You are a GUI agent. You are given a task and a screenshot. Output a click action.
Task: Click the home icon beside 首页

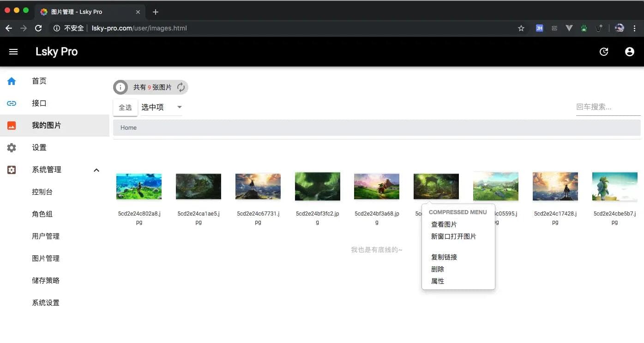pos(12,81)
